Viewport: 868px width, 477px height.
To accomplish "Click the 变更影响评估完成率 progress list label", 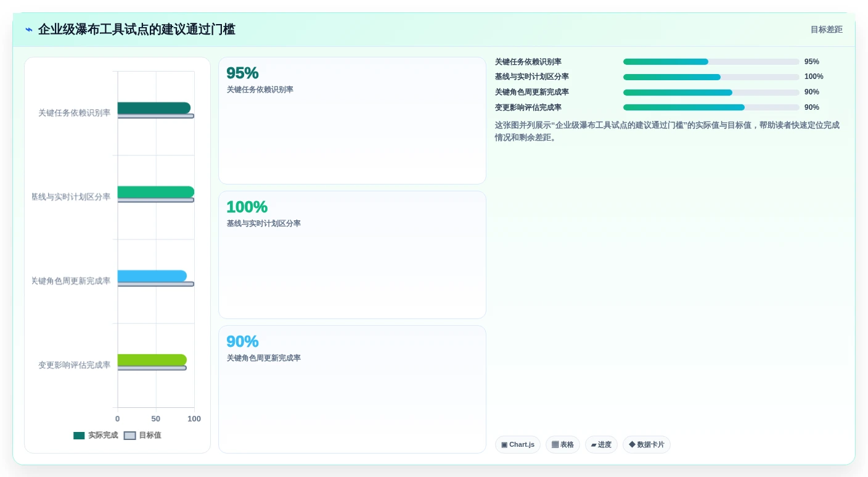I will 528,107.
